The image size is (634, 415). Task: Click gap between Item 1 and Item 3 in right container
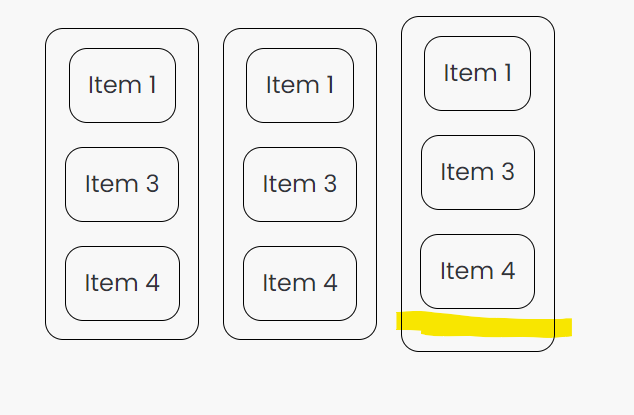coord(478,123)
